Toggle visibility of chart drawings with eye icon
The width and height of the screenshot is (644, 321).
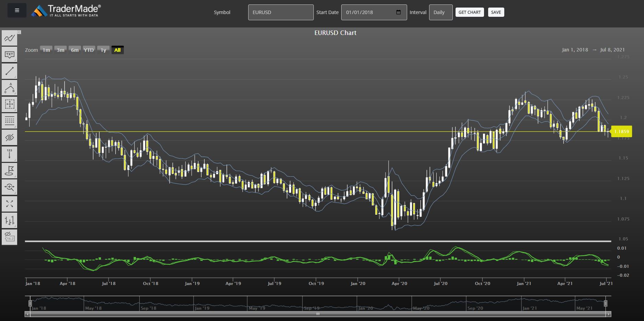pyautogui.click(x=9, y=137)
